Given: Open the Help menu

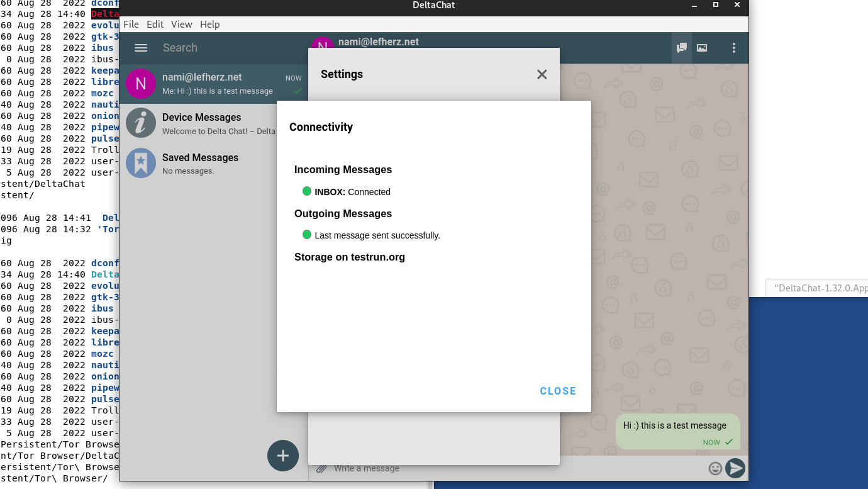Looking at the screenshot, I should pos(210,25).
